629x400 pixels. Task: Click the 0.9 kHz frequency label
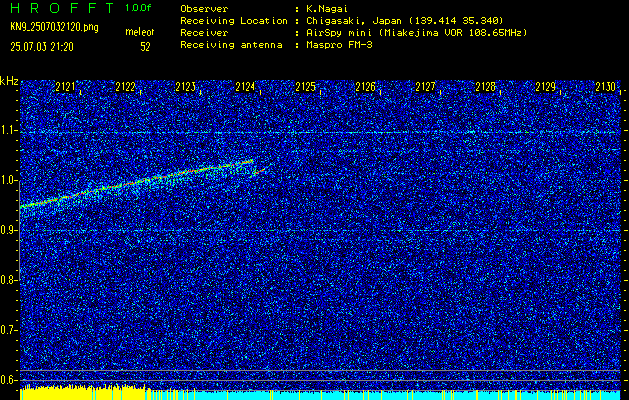pos(8,230)
